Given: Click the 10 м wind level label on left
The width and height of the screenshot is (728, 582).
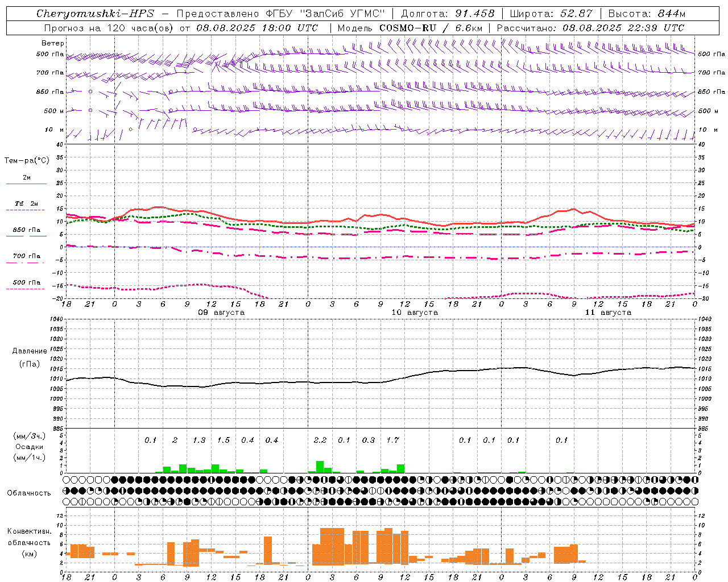Looking at the screenshot, I should click(x=55, y=130).
